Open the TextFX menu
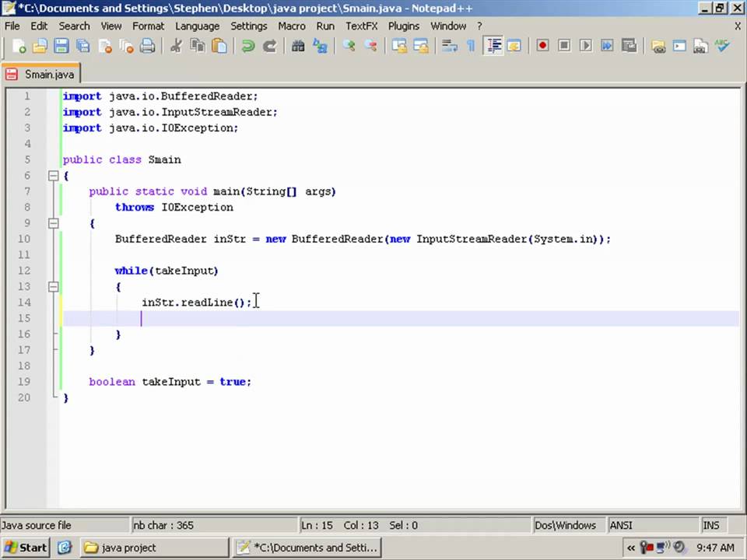Screen dimensions: 747x560 point(361,26)
